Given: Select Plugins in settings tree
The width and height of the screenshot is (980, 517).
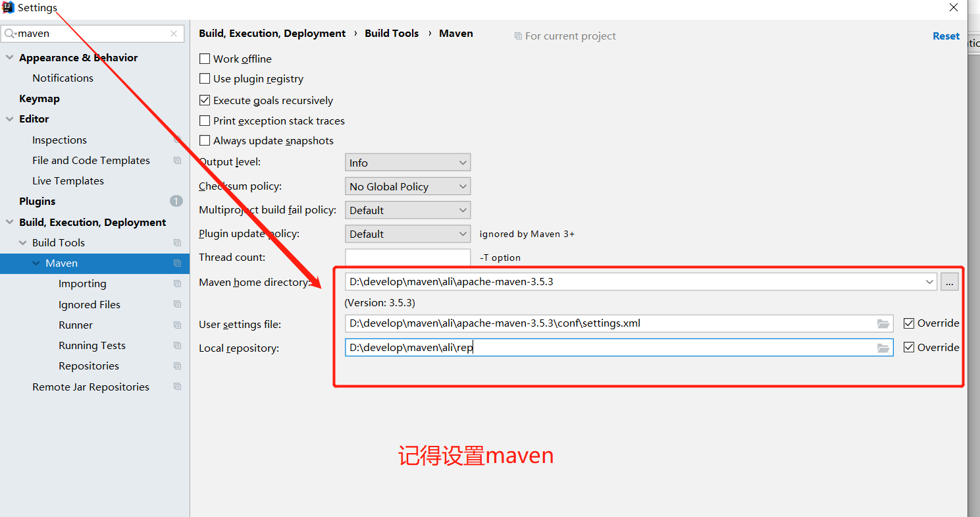Looking at the screenshot, I should (38, 201).
